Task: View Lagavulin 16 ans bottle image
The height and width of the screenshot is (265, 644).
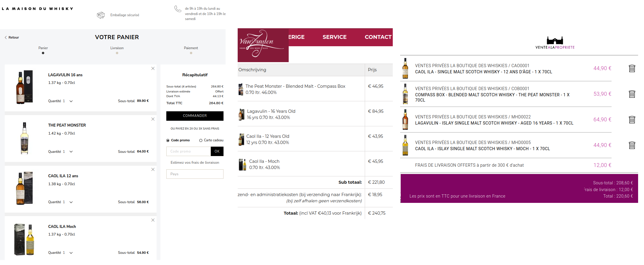Action: tap(24, 87)
